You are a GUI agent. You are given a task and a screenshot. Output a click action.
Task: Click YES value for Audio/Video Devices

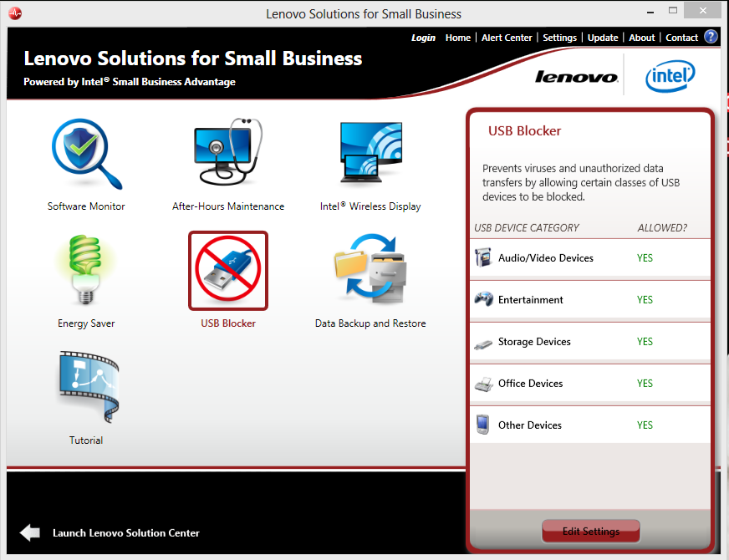645,258
